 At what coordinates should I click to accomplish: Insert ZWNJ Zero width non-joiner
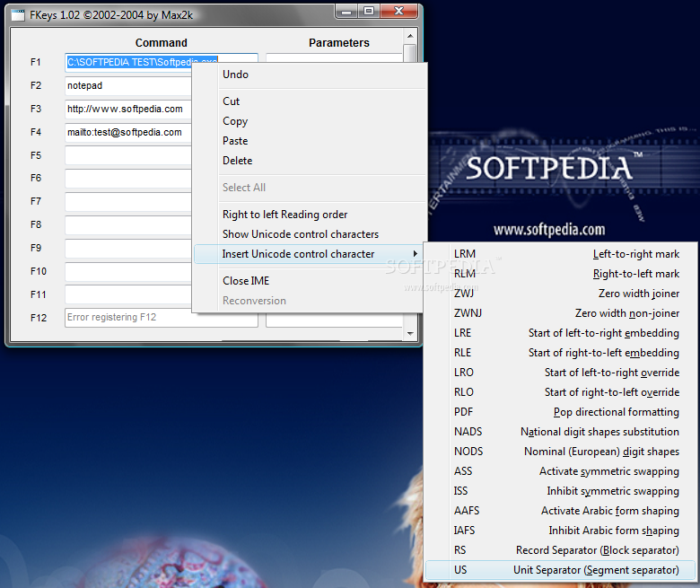click(x=561, y=313)
